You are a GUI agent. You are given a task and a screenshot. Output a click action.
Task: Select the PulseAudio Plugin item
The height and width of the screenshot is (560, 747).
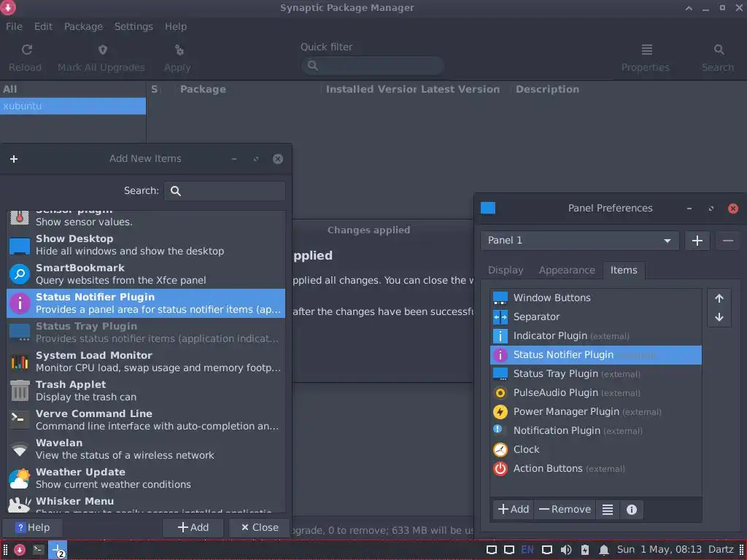click(595, 393)
